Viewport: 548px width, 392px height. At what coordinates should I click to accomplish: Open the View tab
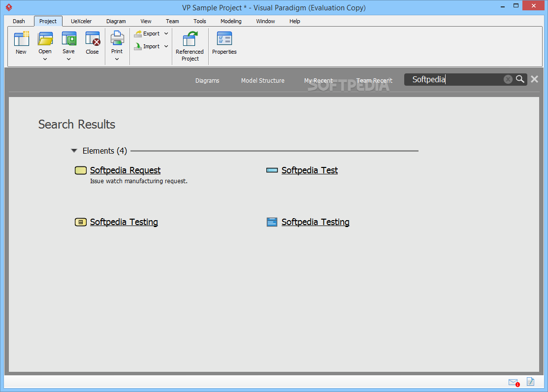point(146,21)
